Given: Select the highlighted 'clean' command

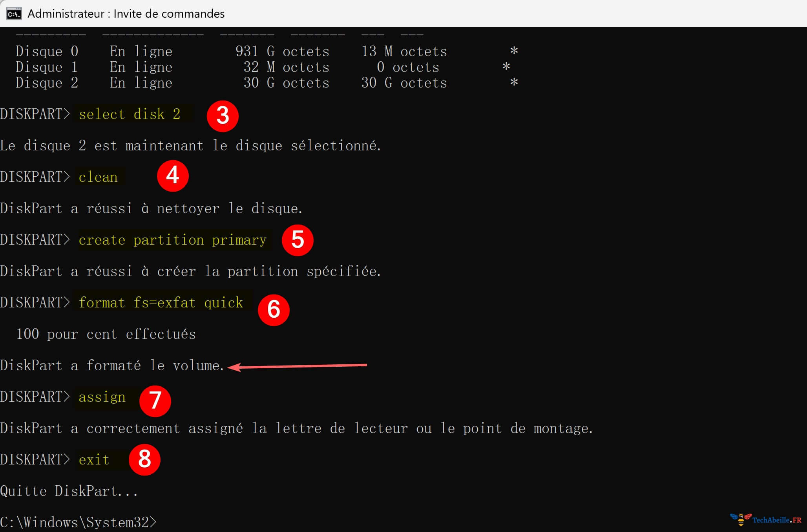Looking at the screenshot, I should [x=99, y=177].
